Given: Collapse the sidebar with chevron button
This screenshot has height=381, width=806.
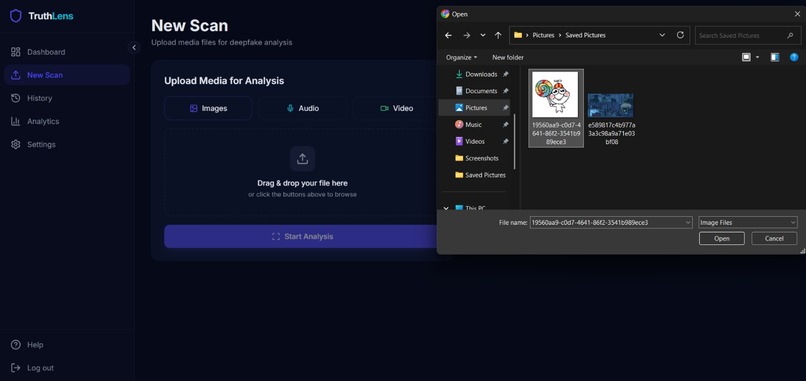Looking at the screenshot, I should coord(134,47).
